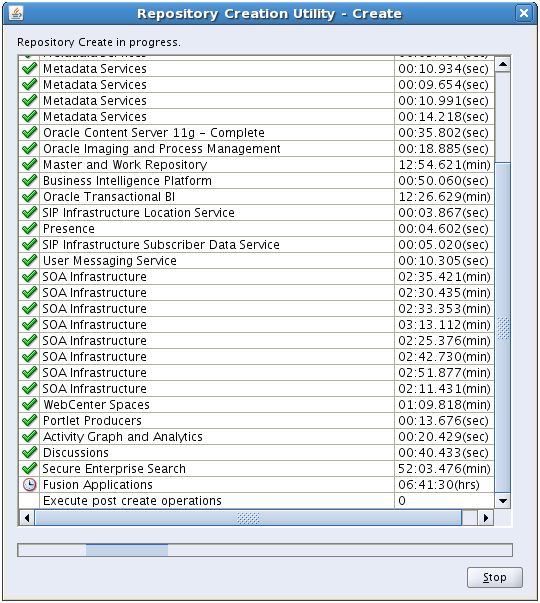Select the Business Intelligence Platform text
The width and height of the screenshot is (540, 603).
pyautogui.click(x=127, y=180)
